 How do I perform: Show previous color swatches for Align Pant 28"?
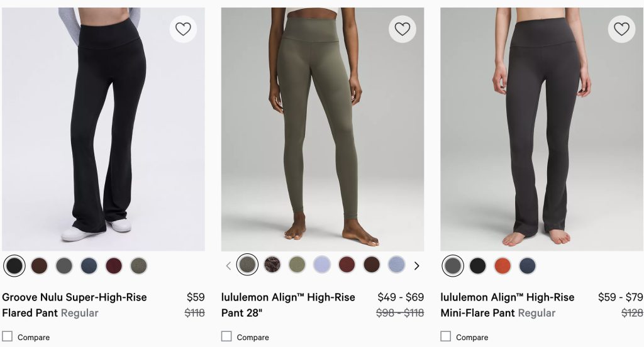click(228, 266)
